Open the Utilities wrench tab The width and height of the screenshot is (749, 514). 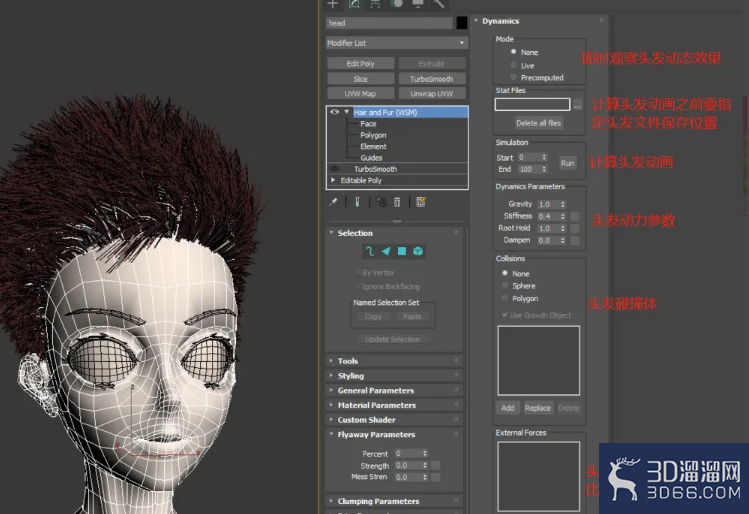pos(439,4)
